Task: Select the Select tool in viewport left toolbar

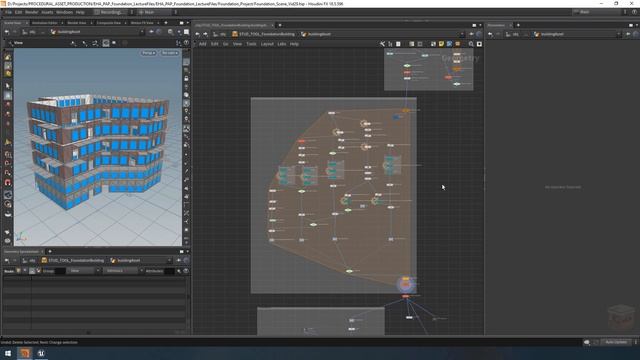Action: [8, 86]
